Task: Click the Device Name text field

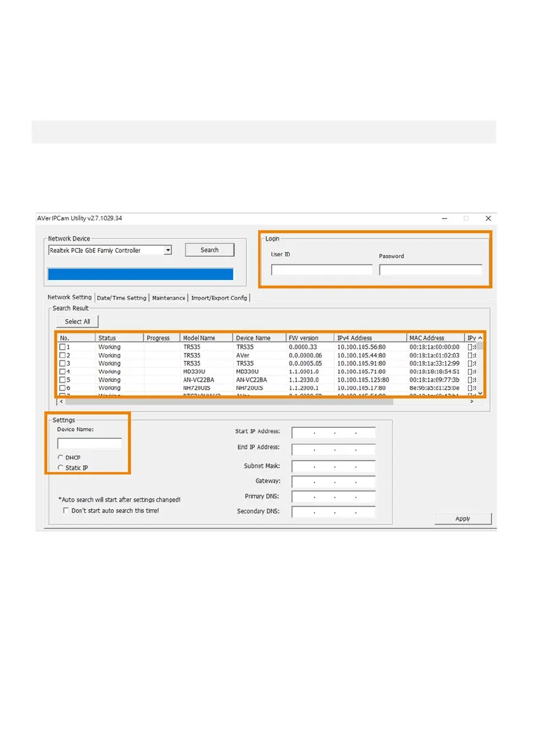Action: click(x=89, y=444)
